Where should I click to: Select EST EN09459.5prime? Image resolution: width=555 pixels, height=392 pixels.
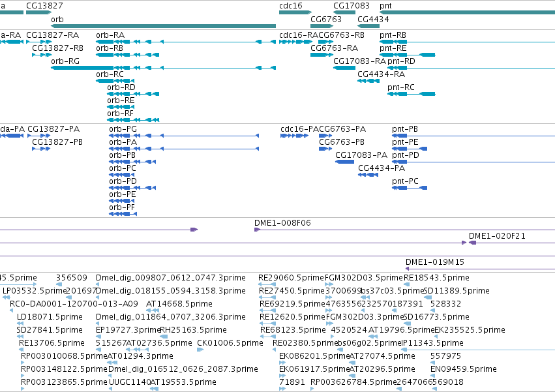(464, 369)
